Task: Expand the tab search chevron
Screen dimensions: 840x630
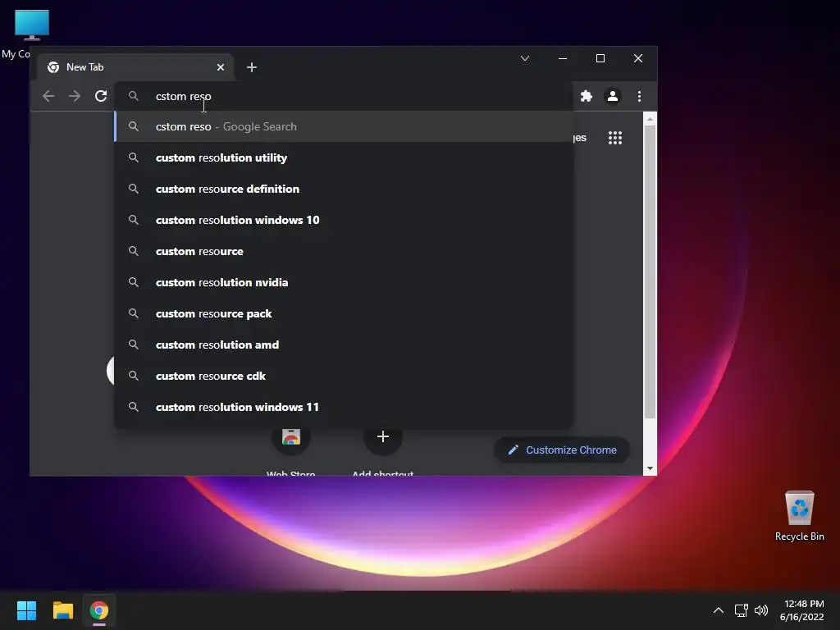Action: tap(525, 58)
